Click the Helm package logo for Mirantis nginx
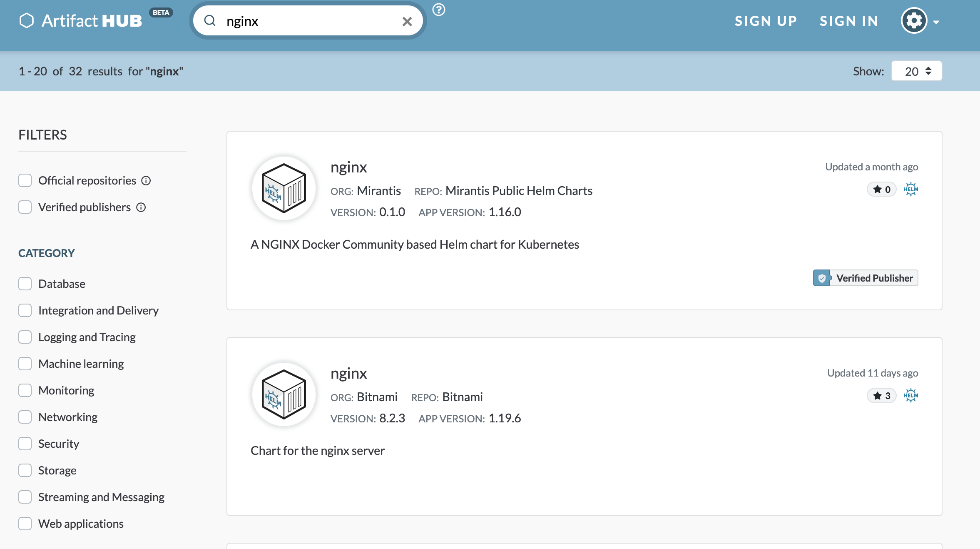 [284, 188]
